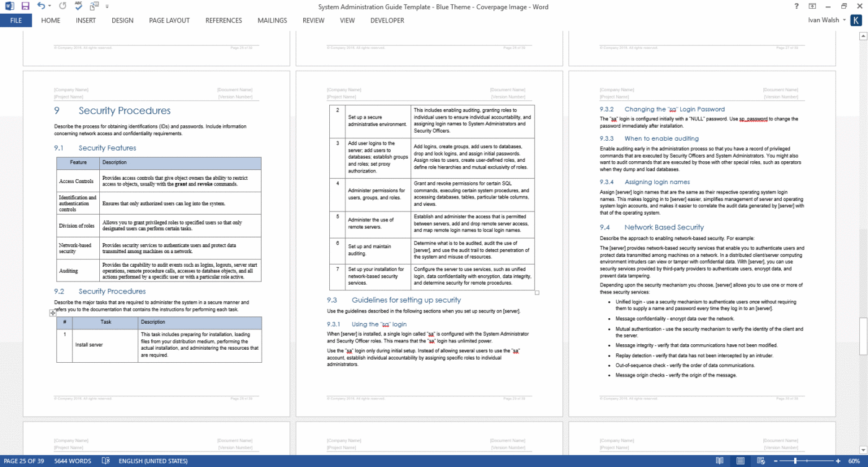
Task: Open Ribbon Display Options
Action: 811,7
